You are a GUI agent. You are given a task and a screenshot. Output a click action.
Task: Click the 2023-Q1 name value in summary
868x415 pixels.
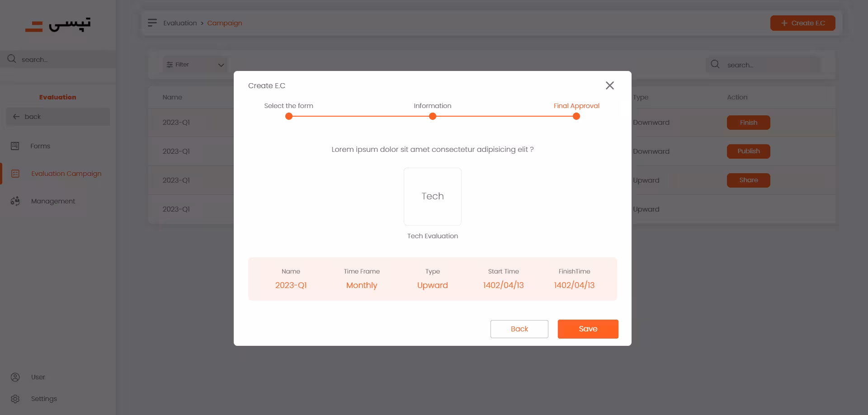(x=291, y=285)
